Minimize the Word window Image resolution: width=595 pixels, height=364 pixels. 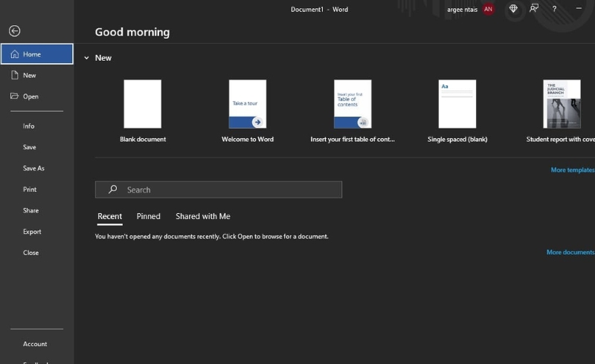(579, 8)
